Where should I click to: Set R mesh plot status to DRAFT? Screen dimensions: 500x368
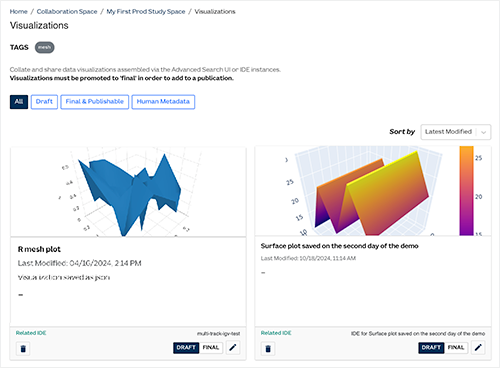186,348
